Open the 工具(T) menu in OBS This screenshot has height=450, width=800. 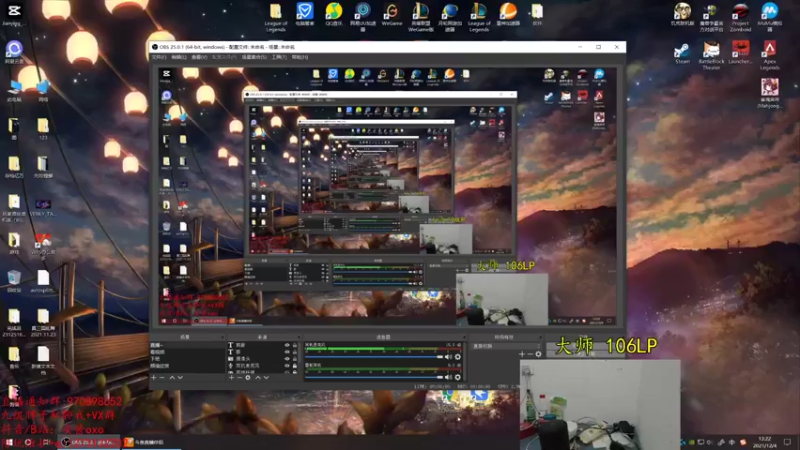point(279,57)
